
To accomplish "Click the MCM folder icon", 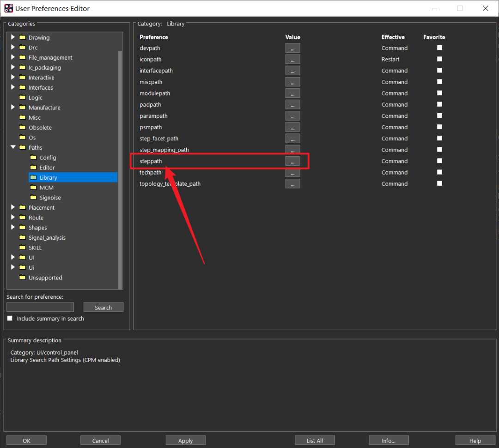I will 33,188.
